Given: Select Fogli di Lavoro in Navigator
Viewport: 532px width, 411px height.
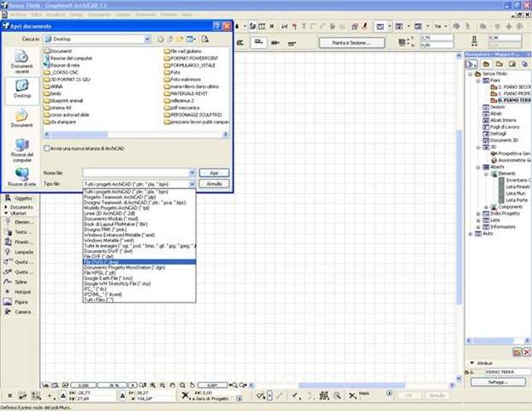Looking at the screenshot, I should (501, 127).
